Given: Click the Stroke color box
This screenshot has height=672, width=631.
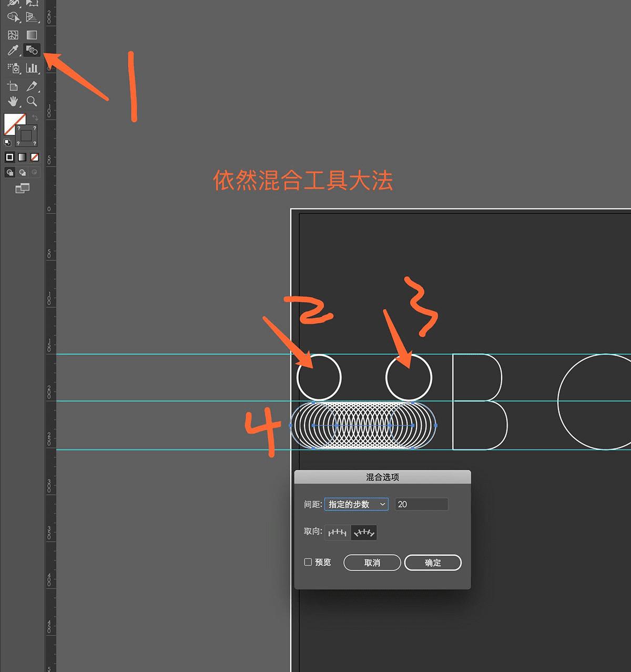Looking at the screenshot, I should coord(26,135).
